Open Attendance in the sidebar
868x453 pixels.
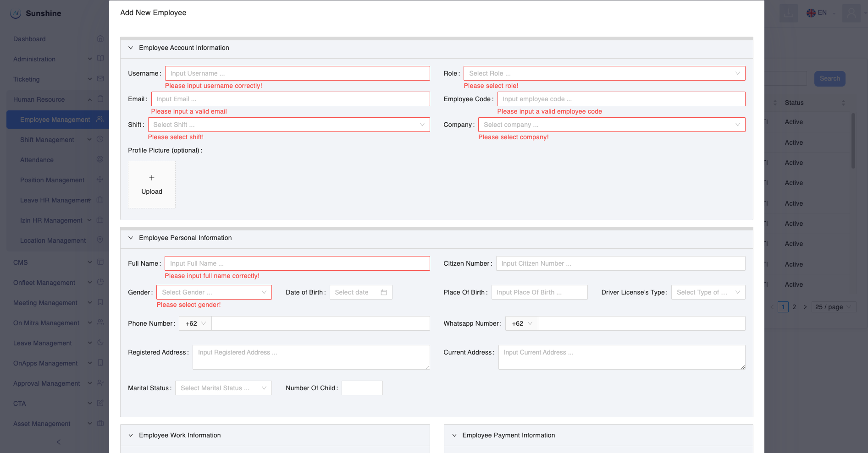point(37,160)
